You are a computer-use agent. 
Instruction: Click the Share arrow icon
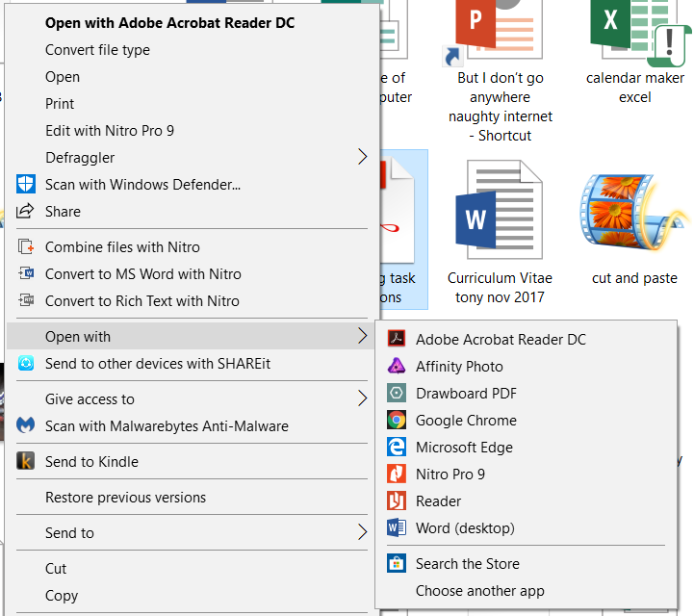pyautogui.click(x=25, y=211)
